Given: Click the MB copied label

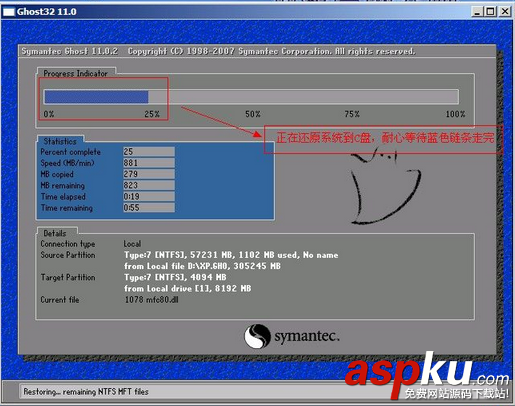Looking at the screenshot, I should (57, 174).
